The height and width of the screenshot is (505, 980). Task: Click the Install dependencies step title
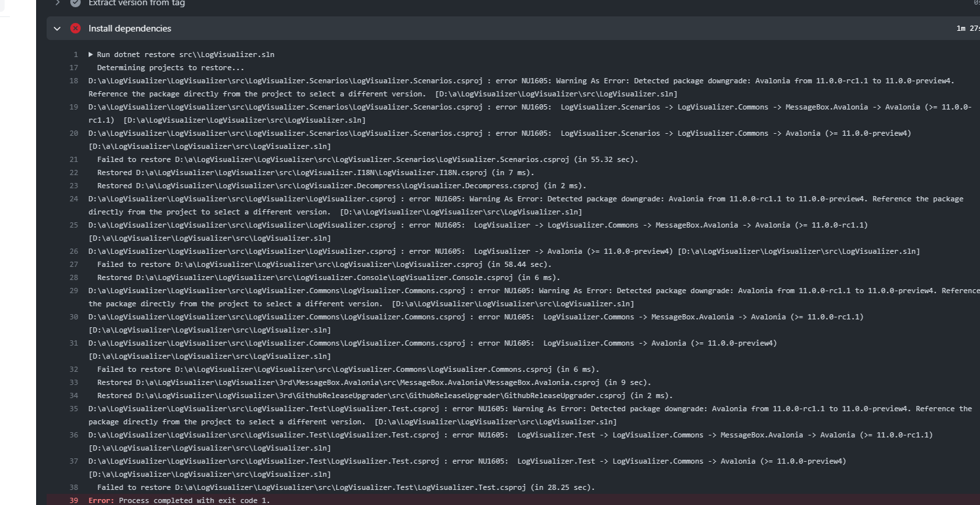tap(129, 28)
